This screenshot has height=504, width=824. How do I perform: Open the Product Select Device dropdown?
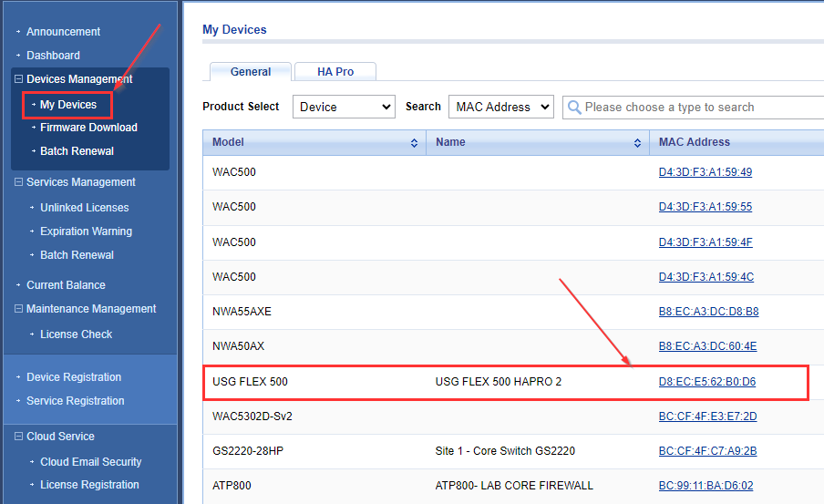343,107
